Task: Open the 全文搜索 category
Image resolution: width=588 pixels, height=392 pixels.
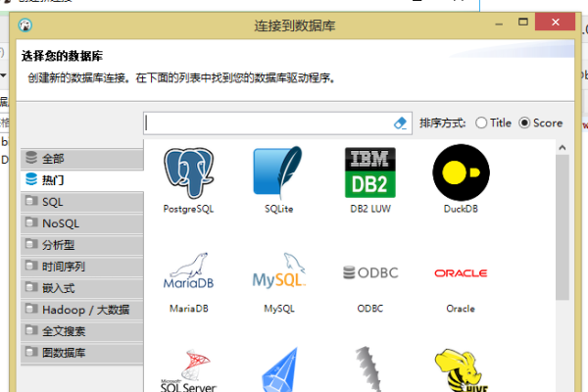Action: click(82, 331)
